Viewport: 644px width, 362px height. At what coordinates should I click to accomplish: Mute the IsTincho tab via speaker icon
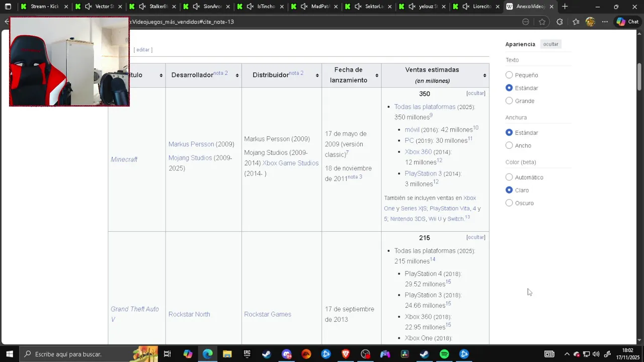[x=250, y=7]
